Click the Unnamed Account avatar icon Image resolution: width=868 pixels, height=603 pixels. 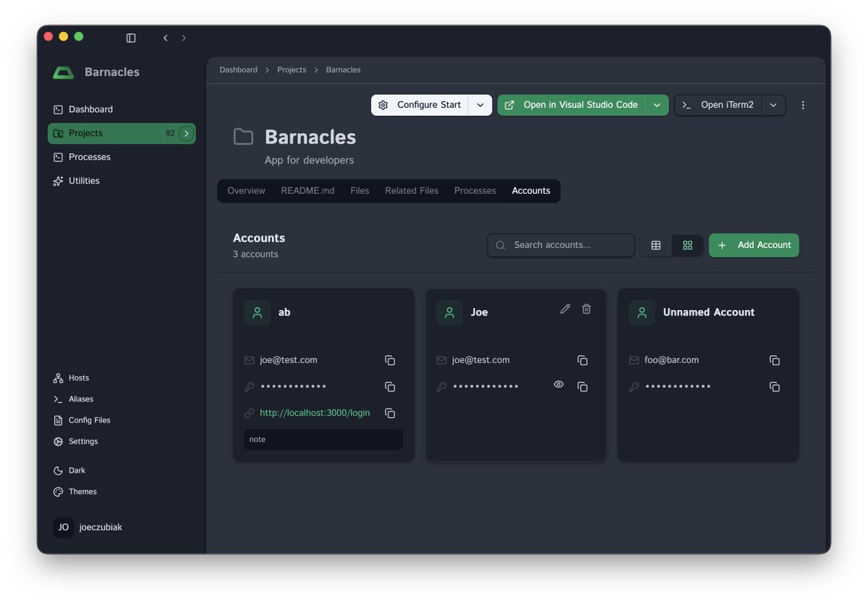pos(642,312)
